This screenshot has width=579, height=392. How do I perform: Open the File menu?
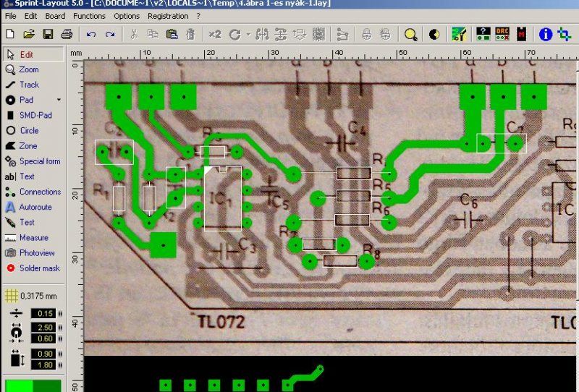[x=10, y=16]
